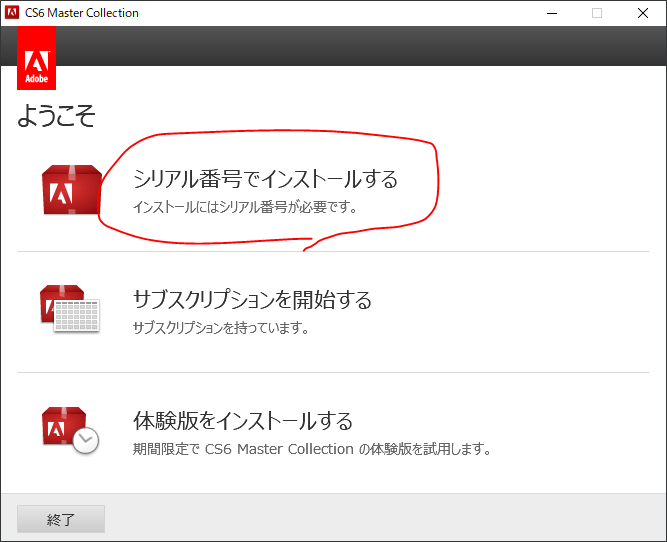The width and height of the screenshot is (667, 542).
Task: Select シリアル番号でインストールする option
Action: pyautogui.click(x=265, y=179)
